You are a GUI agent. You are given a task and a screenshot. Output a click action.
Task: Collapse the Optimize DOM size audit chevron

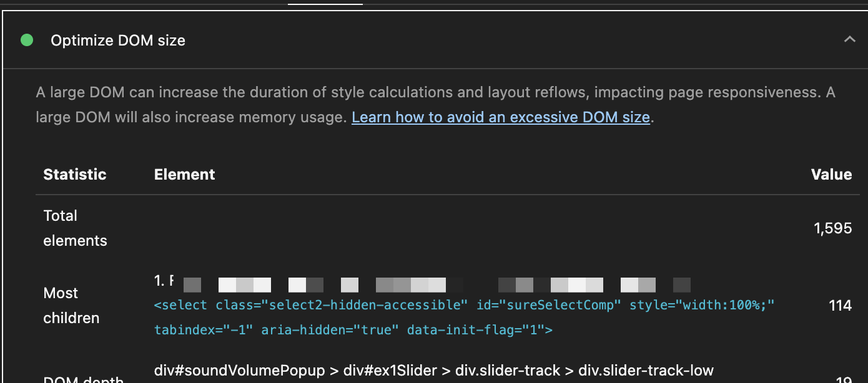[x=849, y=40]
